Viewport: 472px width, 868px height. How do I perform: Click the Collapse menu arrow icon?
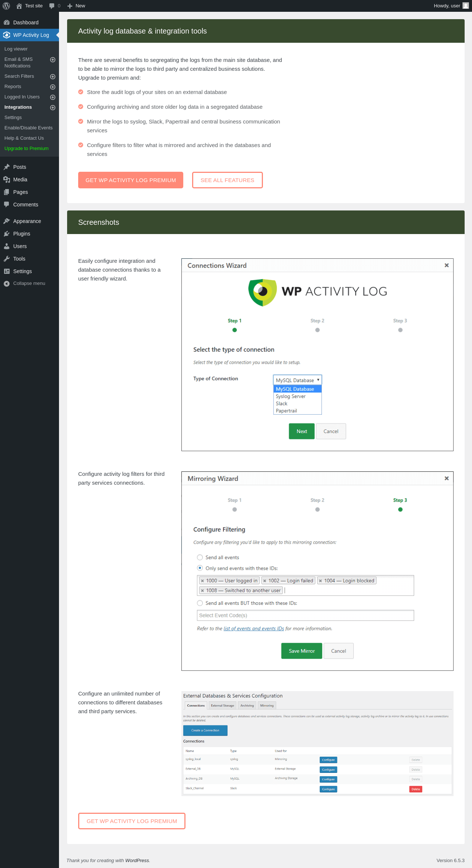coord(7,283)
